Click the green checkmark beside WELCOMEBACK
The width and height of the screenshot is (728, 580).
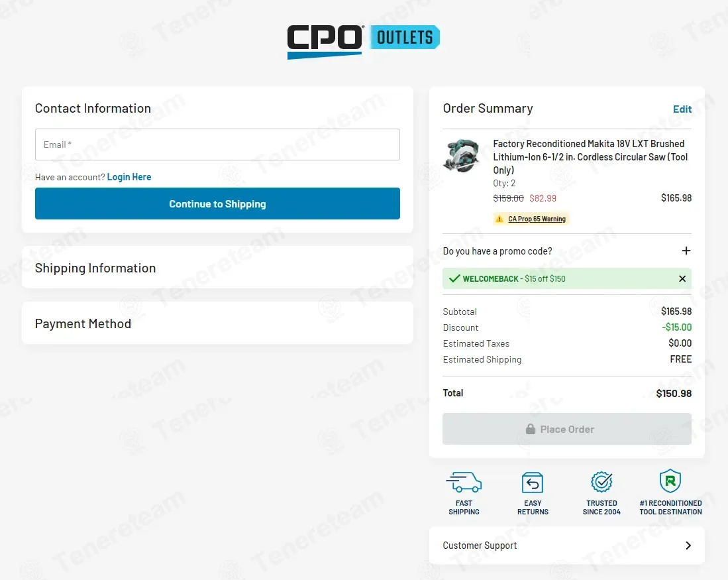[x=454, y=278]
